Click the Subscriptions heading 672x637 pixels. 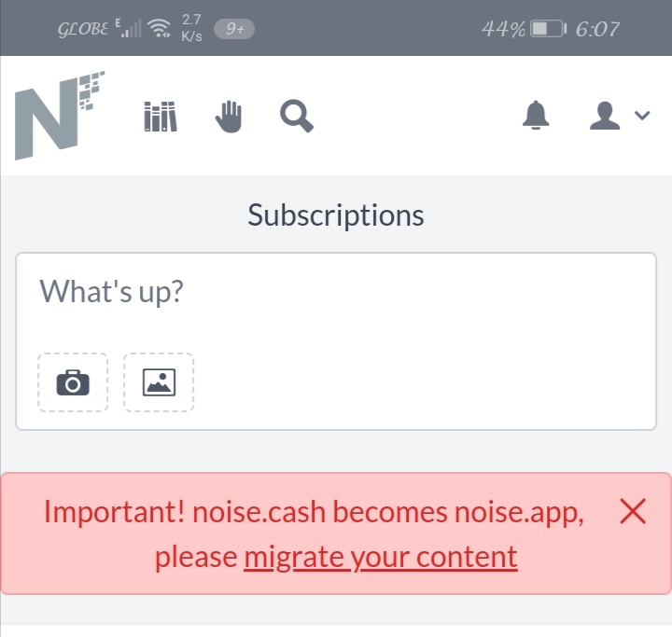click(x=336, y=215)
